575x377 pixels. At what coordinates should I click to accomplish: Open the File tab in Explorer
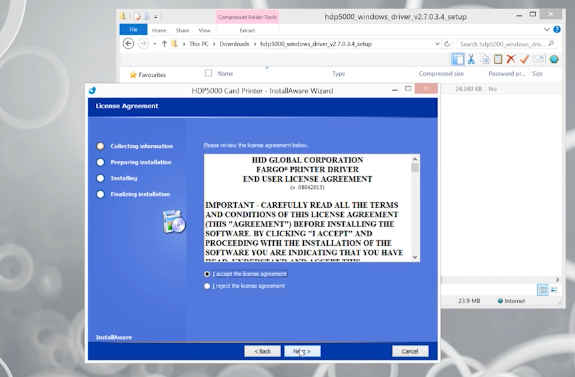click(x=133, y=30)
